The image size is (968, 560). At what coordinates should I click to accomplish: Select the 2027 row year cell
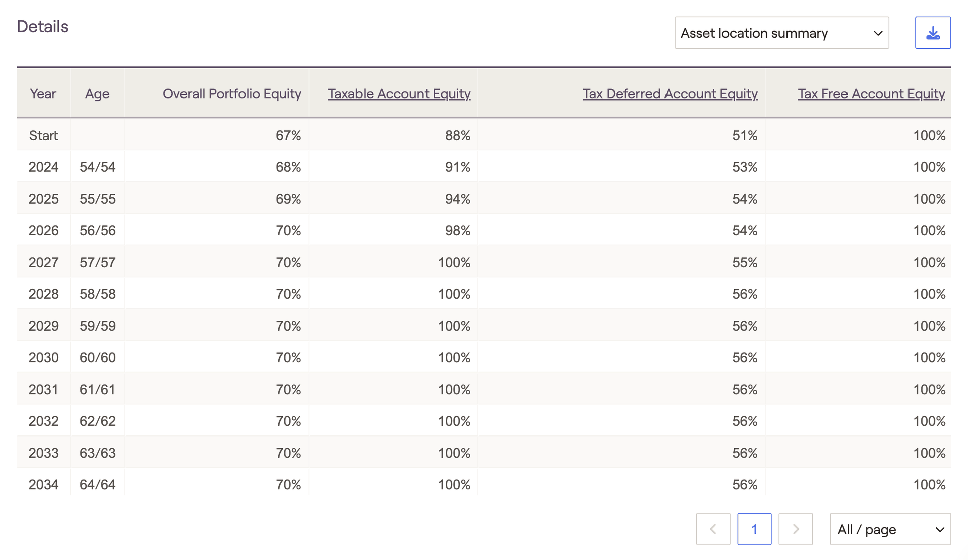pyautogui.click(x=43, y=262)
